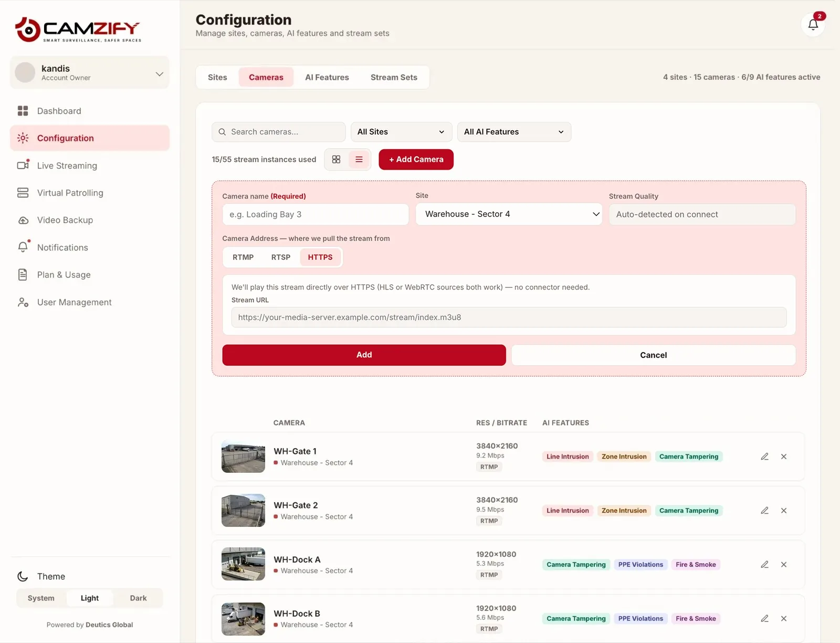This screenshot has width=840, height=643.
Task: Remove the WH-Dock A camera
Action: click(783, 565)
